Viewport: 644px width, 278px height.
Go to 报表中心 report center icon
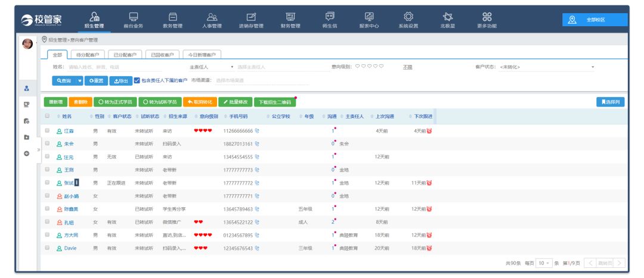(x=369, y=17)
